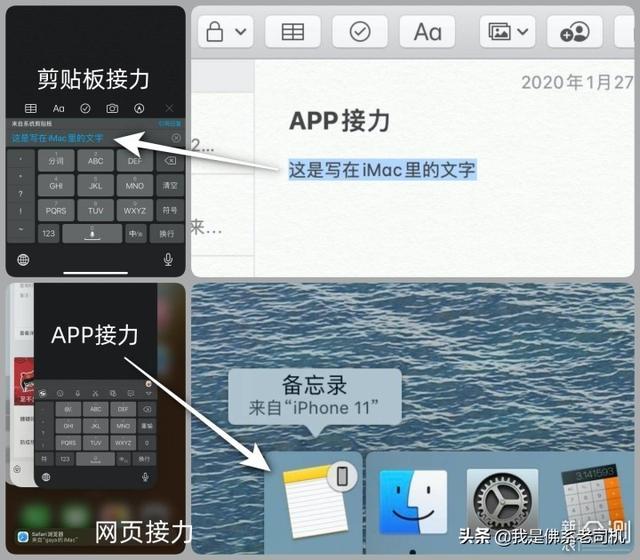
Task: Expand the photo media dropdown in Mac Notes
Action: 507,31
